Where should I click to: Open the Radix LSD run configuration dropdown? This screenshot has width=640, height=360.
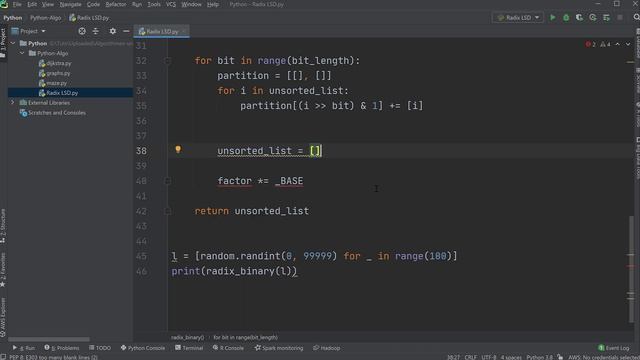[x=518, y=18]
